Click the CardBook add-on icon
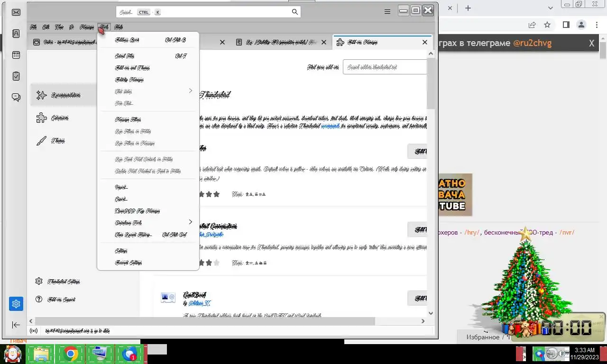Viewport: 607px width, 364px height. (168, 298)
